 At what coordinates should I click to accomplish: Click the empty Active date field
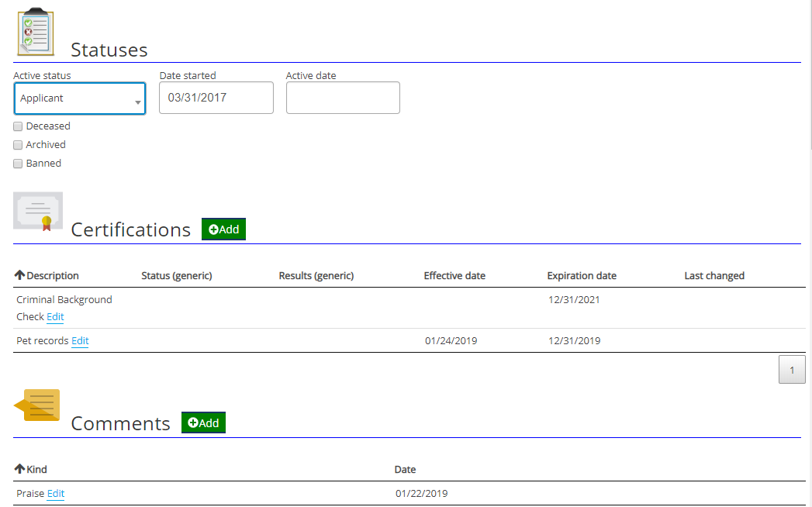pyautogui.click(x=343, y=98)
